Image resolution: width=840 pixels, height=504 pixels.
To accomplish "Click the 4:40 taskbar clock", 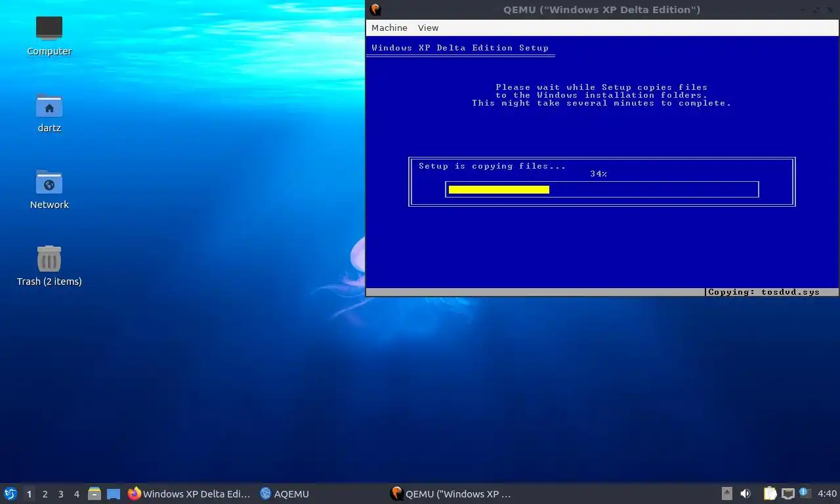I will click(827, 493).
